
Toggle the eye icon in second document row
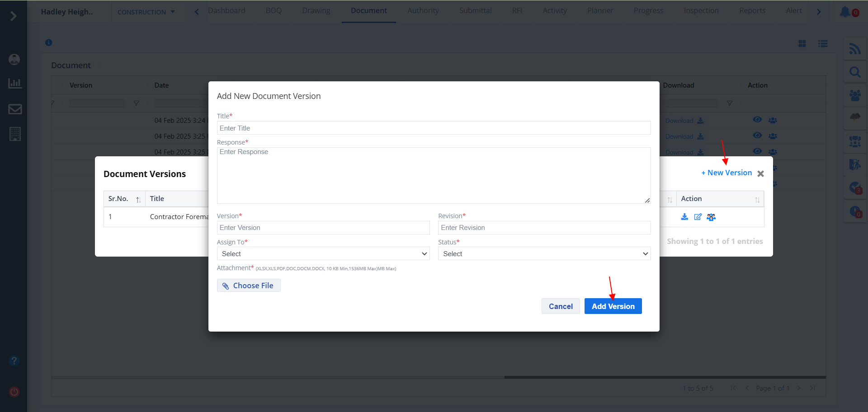(x=757, y=136)
